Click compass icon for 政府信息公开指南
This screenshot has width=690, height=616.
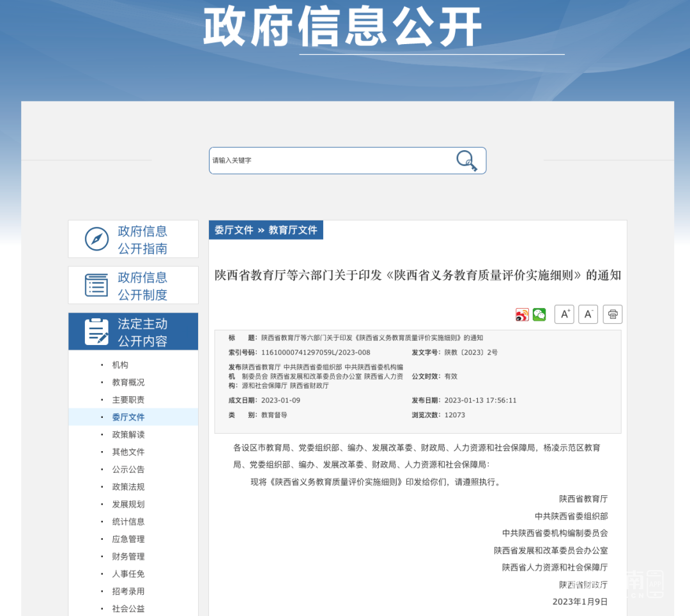96,239
